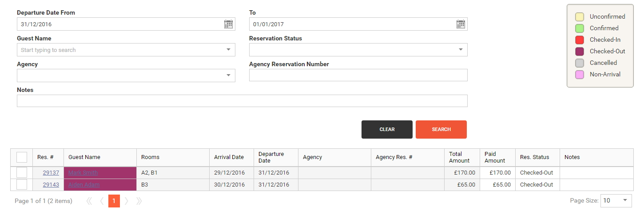Open the Agency dropdown list
Viewport: 644px width, 211px height.
[x=228, y=76]
